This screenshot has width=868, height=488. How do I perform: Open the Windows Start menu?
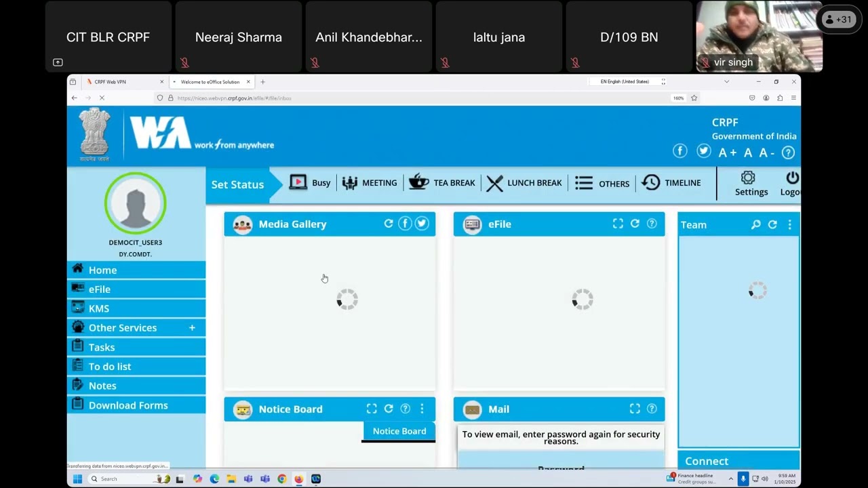click(77, 479)
